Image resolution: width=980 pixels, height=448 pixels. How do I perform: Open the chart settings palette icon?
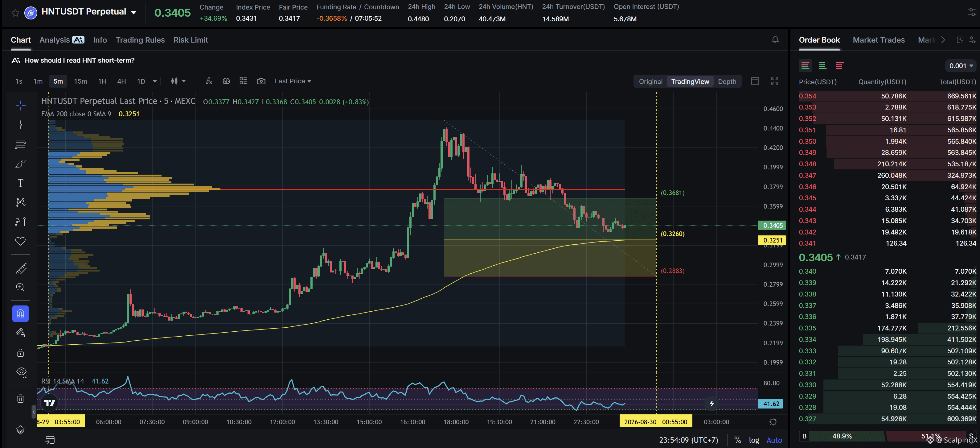point(226,81)
